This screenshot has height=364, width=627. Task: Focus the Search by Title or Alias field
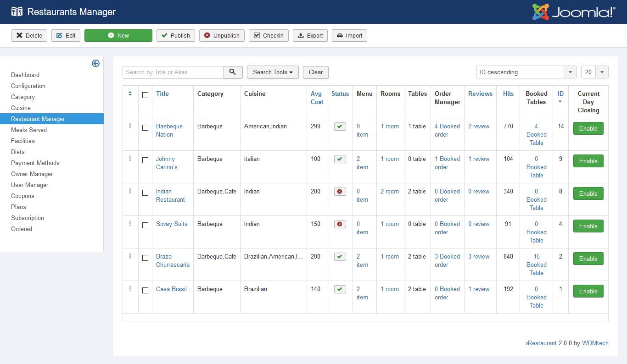173,72
